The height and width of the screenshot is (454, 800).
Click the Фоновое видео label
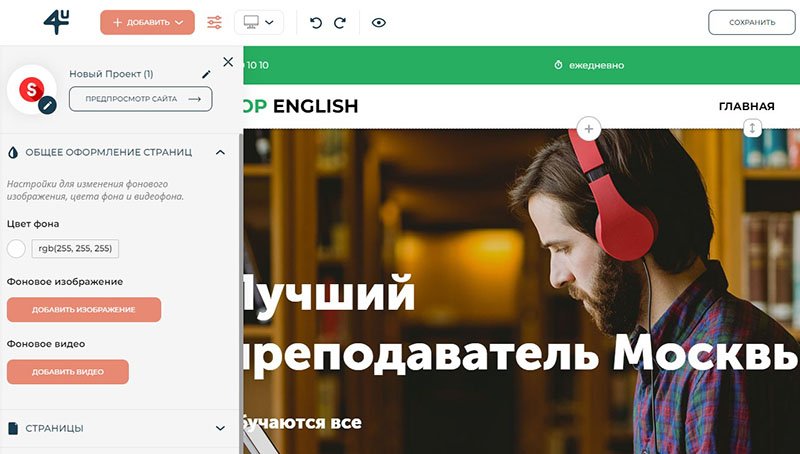pyautogui.click(x=46, y=344)
